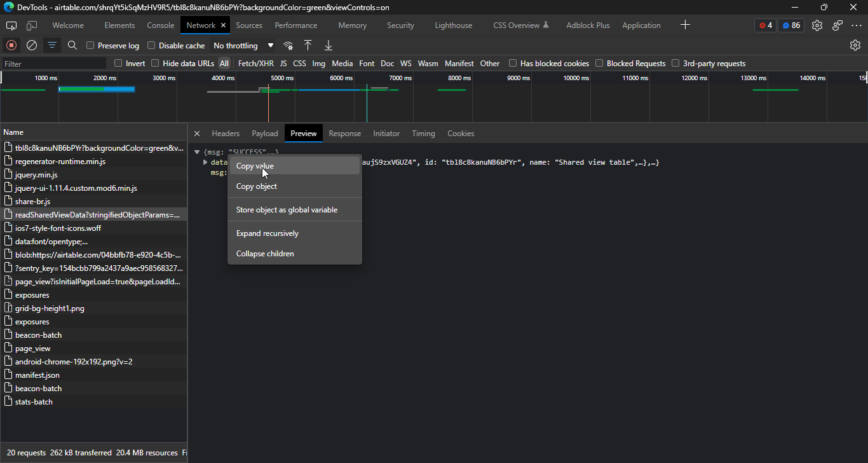Check Hide data URLs checkbox
868x463 pixels.
point(155,63)
